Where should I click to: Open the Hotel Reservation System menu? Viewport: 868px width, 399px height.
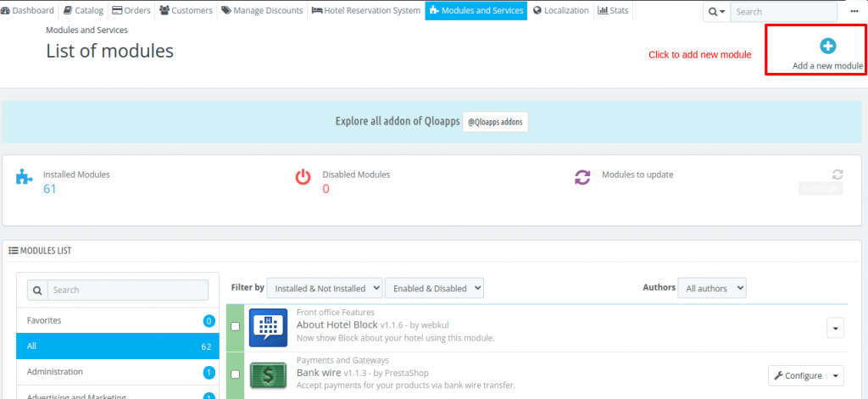[x=366, y=10]
